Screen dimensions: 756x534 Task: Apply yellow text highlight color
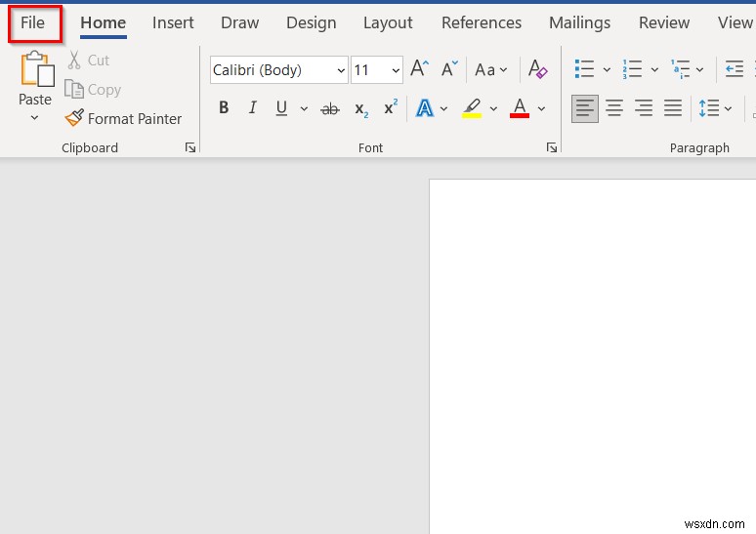click(472, 108)
